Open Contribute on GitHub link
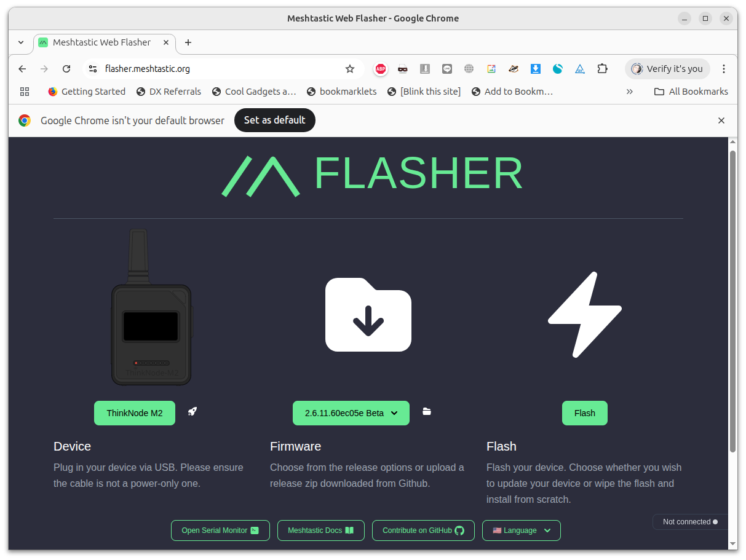 [x=423, y=530]
